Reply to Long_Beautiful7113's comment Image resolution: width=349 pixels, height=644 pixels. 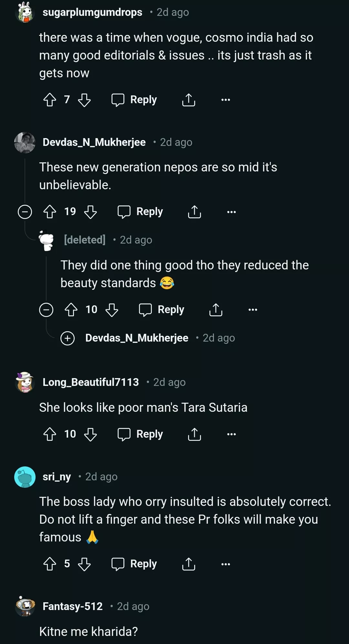141,434
